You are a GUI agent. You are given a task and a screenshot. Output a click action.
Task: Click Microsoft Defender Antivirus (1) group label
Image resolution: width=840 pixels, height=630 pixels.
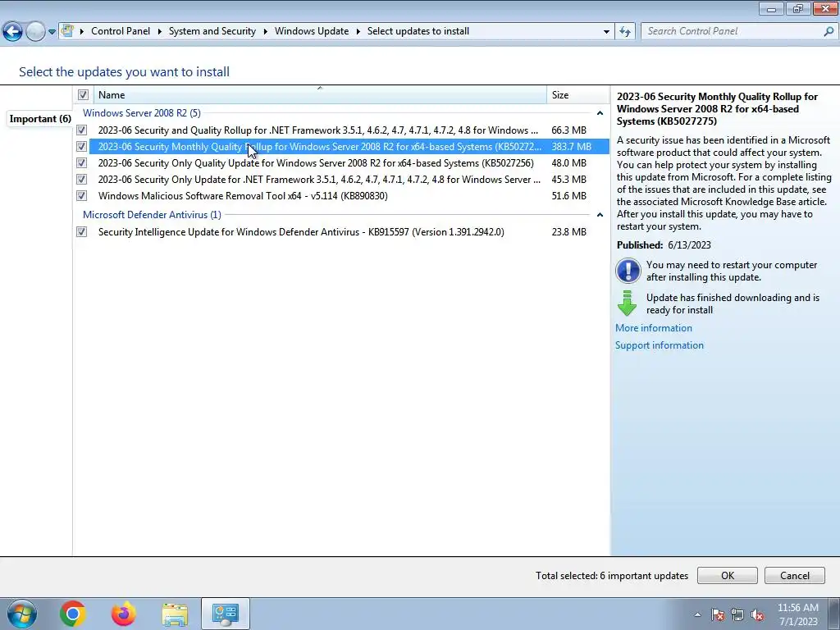coord(152,215)
